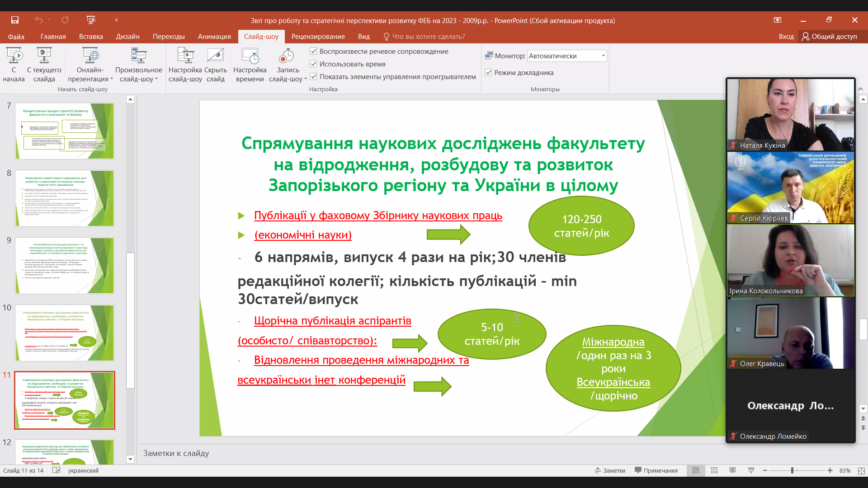Select slide 9 thumbnail
The image size is (868, 488).
[65, 265]
